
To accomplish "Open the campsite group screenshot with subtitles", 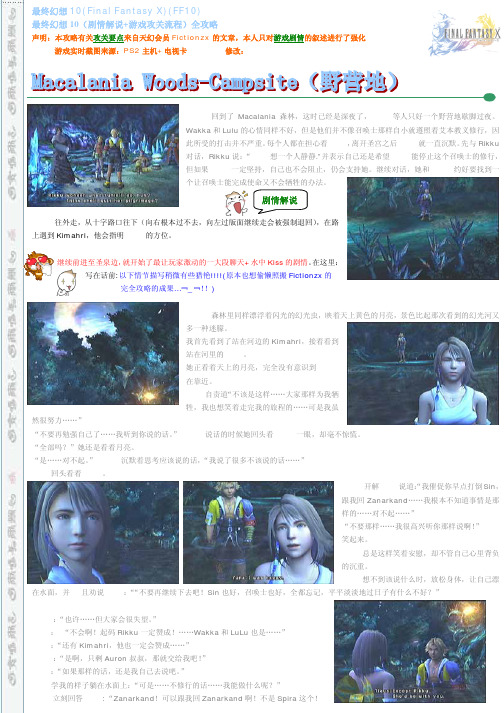I will pyautogui.click(x=103, y=156).
